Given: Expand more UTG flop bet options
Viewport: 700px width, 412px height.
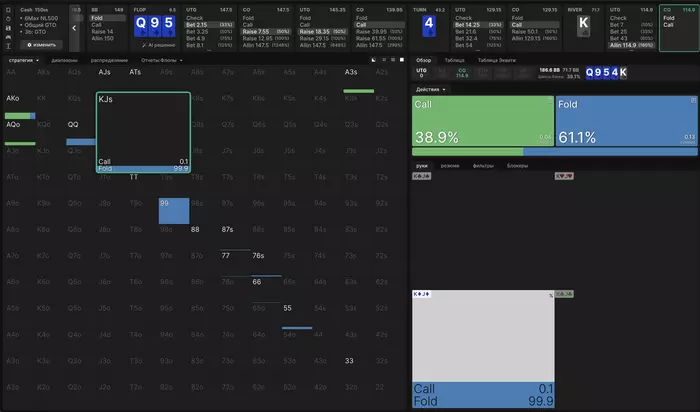Looking at the screenshot, I should 209,50.
